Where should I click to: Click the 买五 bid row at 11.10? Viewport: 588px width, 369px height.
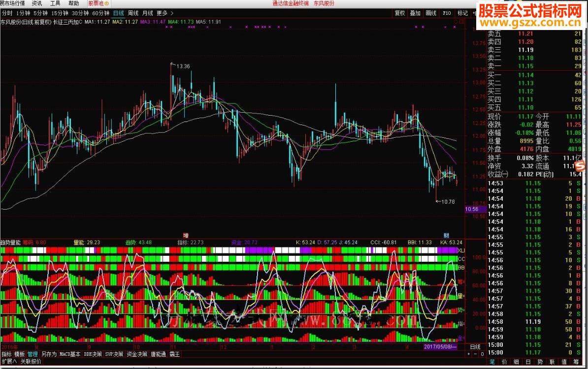click(535, 108)
